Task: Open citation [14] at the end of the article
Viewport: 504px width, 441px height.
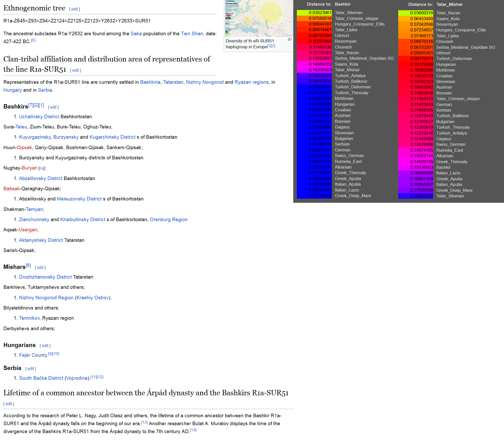Action: coord(193,430)
